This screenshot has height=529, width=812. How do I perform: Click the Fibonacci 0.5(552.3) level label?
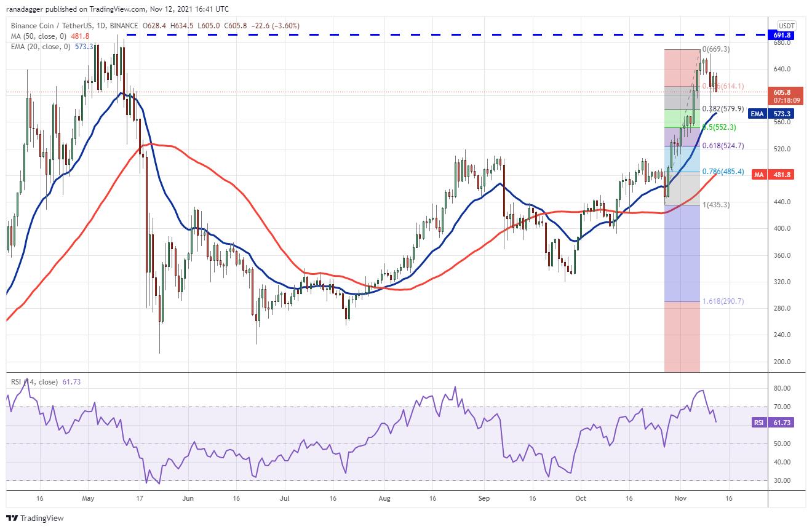pos(718,127)
